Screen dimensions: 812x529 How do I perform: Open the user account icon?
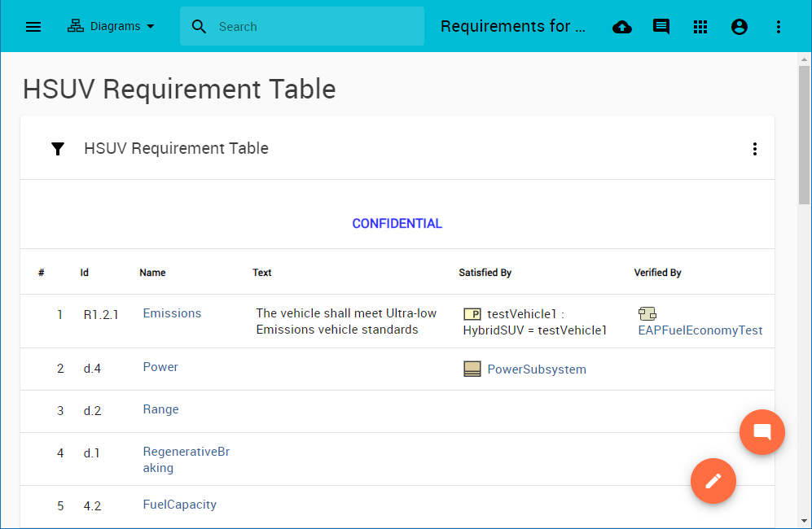coord(740,27)
